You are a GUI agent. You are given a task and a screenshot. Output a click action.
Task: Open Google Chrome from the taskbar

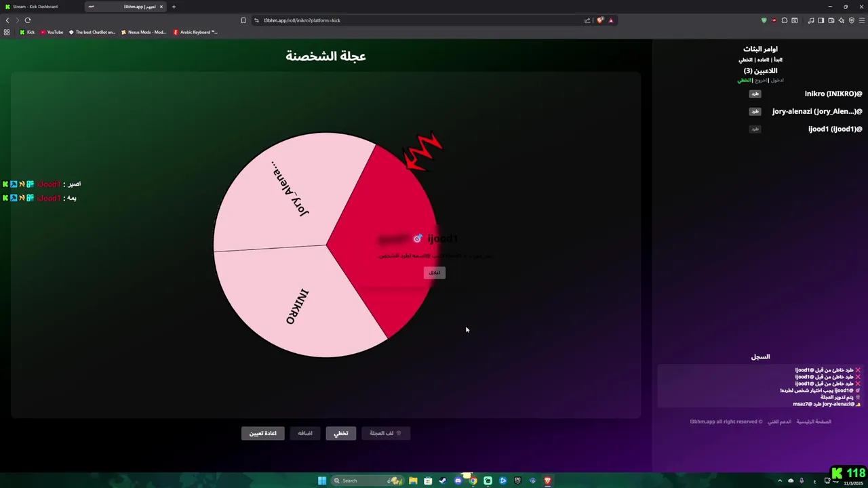(473, 481)
